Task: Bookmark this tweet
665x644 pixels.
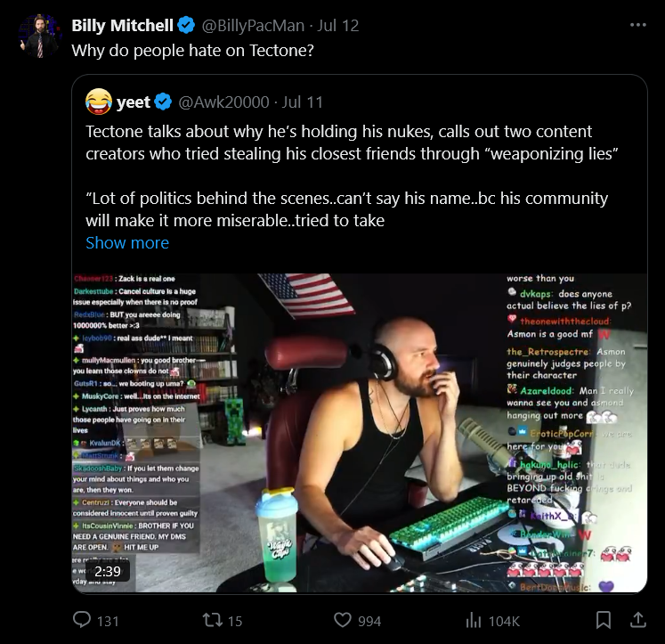Action: (x=603, y=620)
